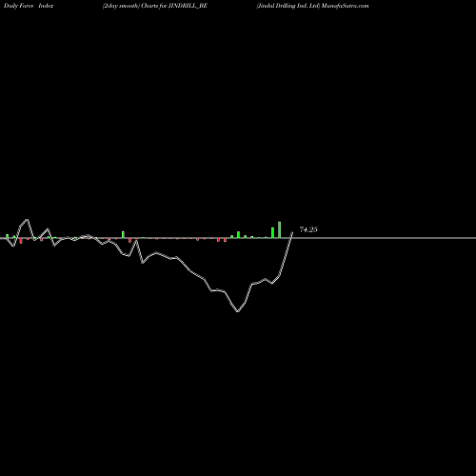Click the '(2day smooth) Charts for JINDRILL_BE' text
The height and width of the screenshot is (476, 476).
[155, 6]
